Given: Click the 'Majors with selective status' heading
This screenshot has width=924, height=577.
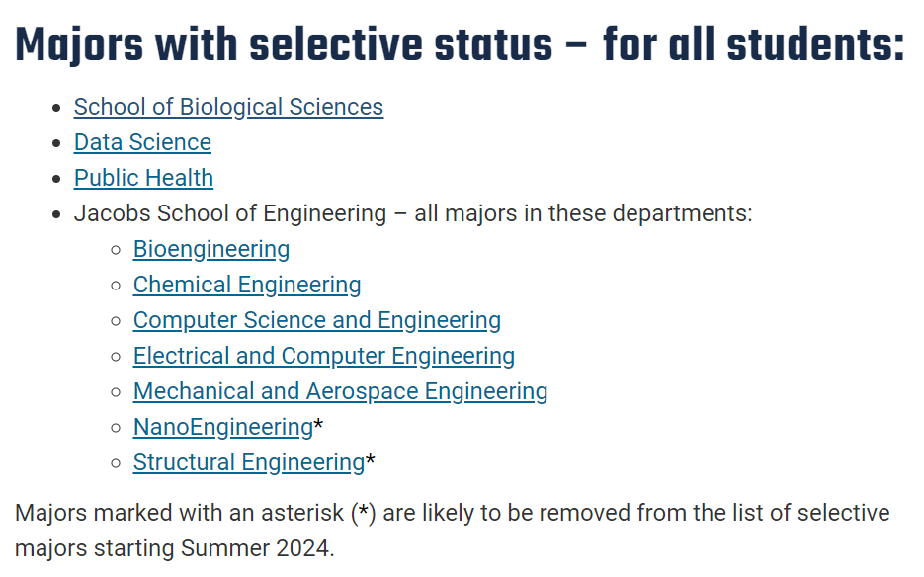Looking at the screenshot, I should click(460, 45).
